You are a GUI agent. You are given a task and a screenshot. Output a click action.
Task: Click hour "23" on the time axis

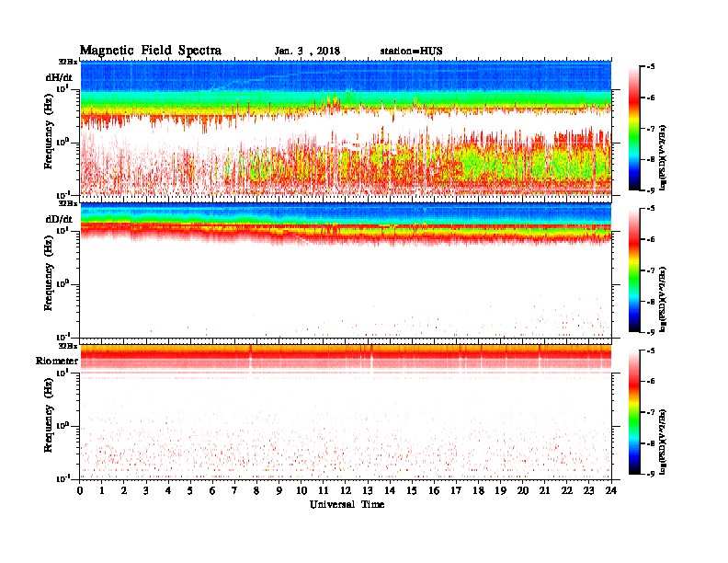pos(588,490)
